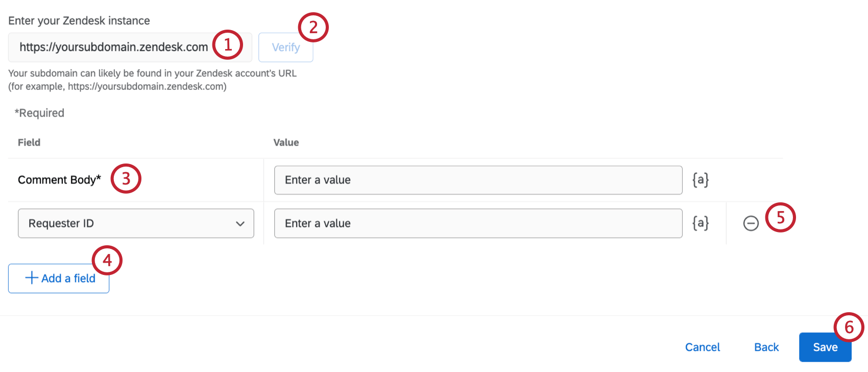868x372 pixels.
Task: Open the Requester ID field dropdown
Action: [136, 223]
